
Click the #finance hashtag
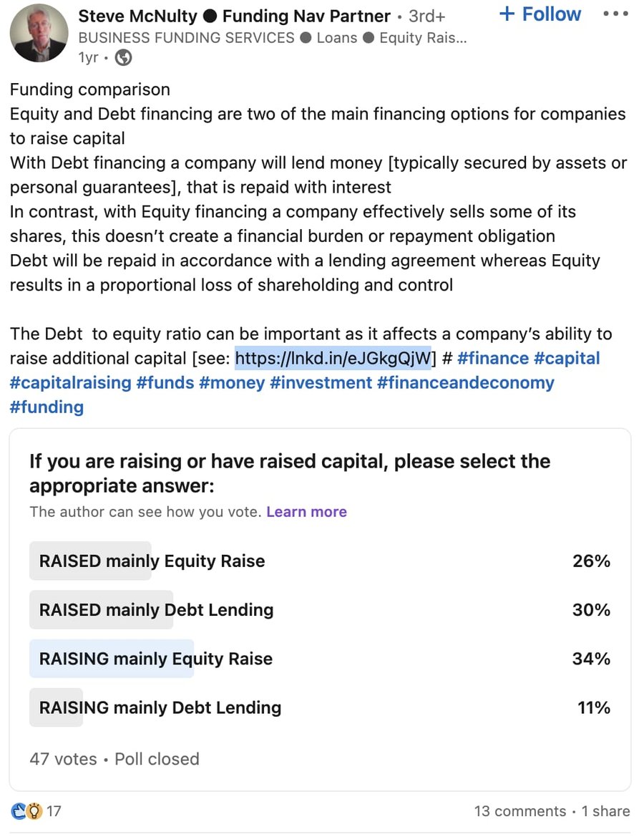(x=493, y=358)
